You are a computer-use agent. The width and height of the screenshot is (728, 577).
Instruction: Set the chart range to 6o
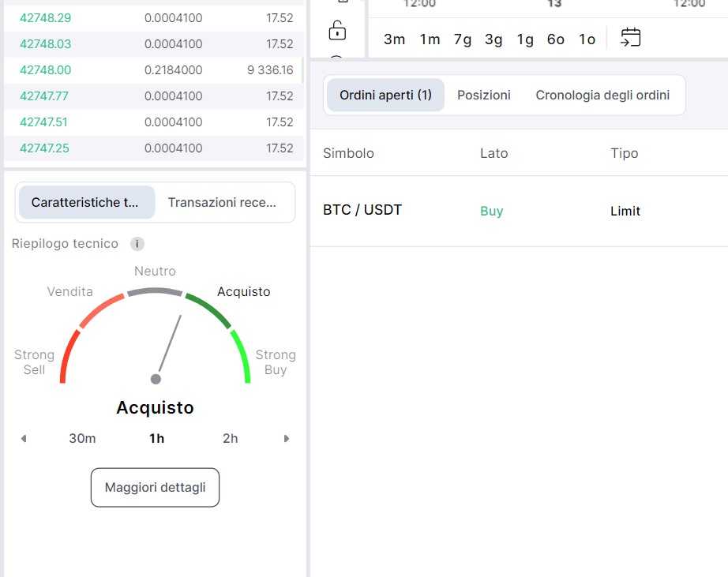tap(556, 39)
